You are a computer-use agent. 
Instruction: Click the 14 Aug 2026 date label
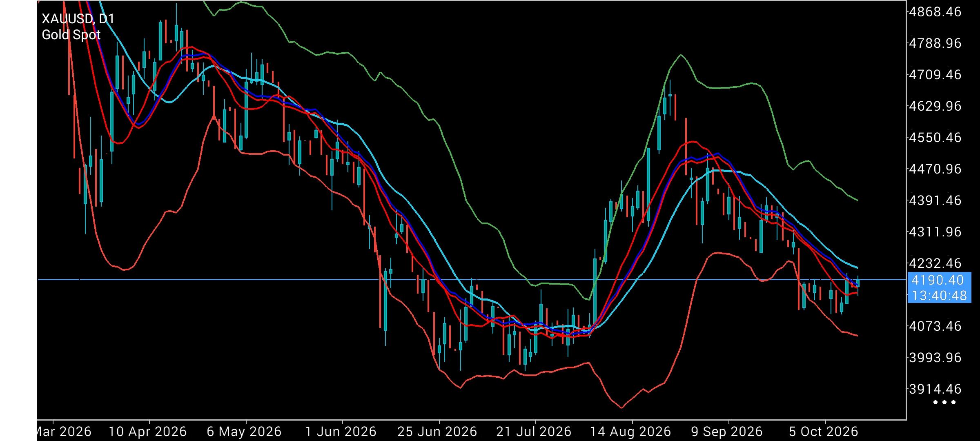pos(631,432)
